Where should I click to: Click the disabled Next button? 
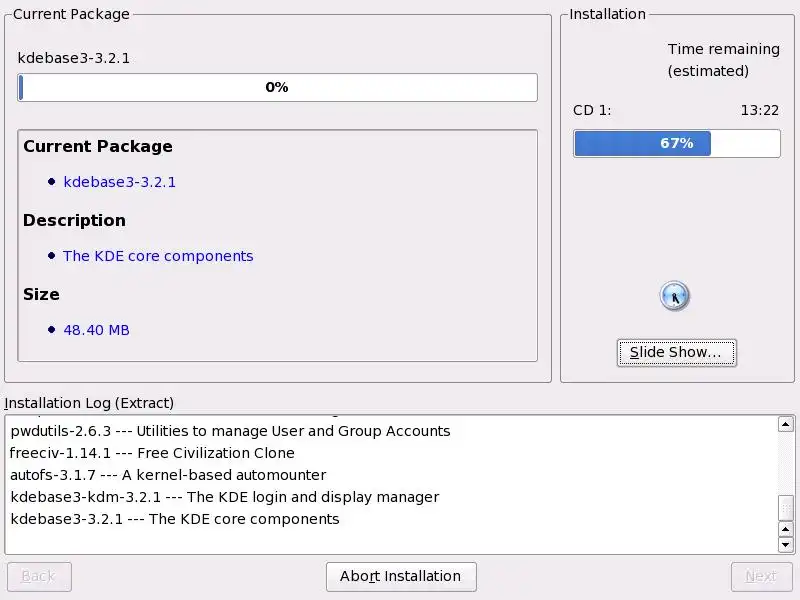[761, 577]
